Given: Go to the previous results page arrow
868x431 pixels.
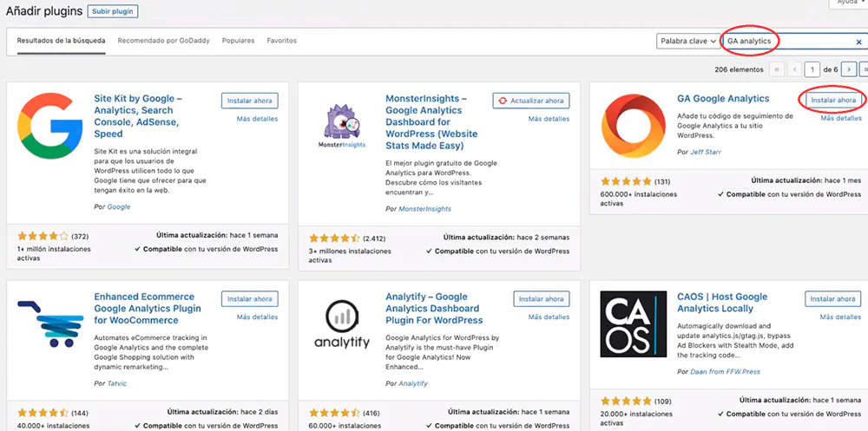Looking at the screenshot, I should click(x=795, y=69).
